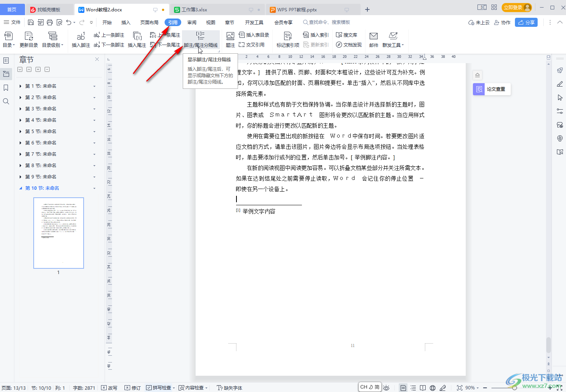Click the page 1 thumbnail in section panel
Image resolution: width=566 pixels, height=392 pixels.
pyautogui.click(x=59, y=233)
